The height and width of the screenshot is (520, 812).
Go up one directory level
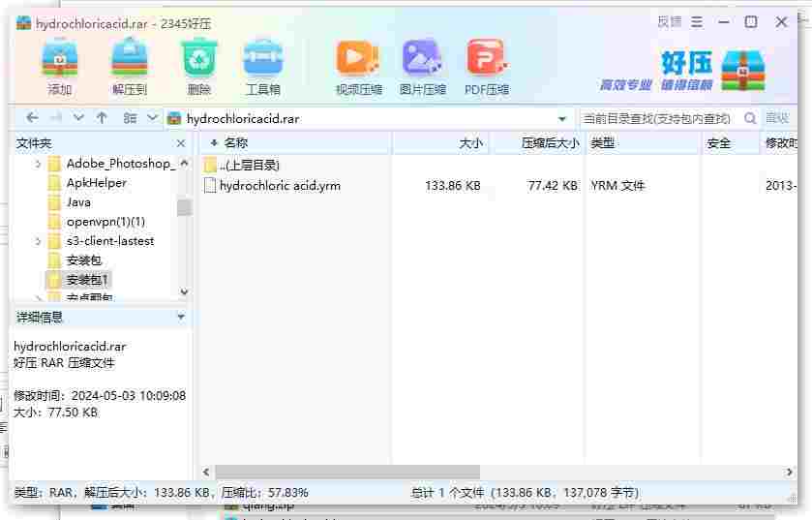pyautogui.click(x=102, y=118)
